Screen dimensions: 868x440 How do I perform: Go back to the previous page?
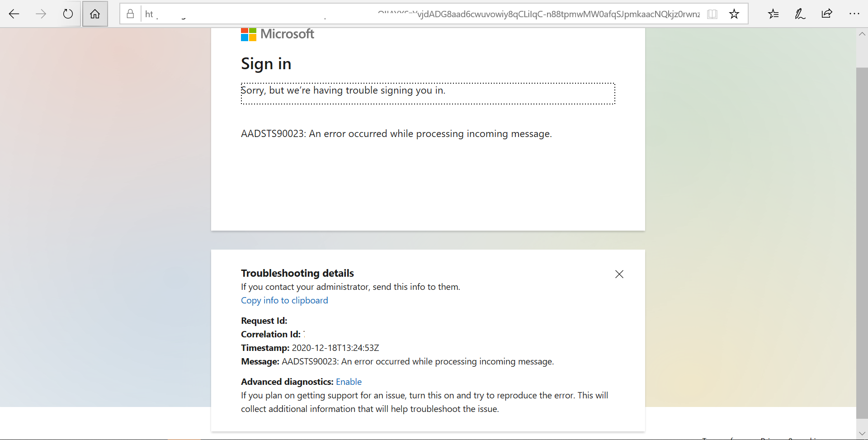(x=14, y=14)
